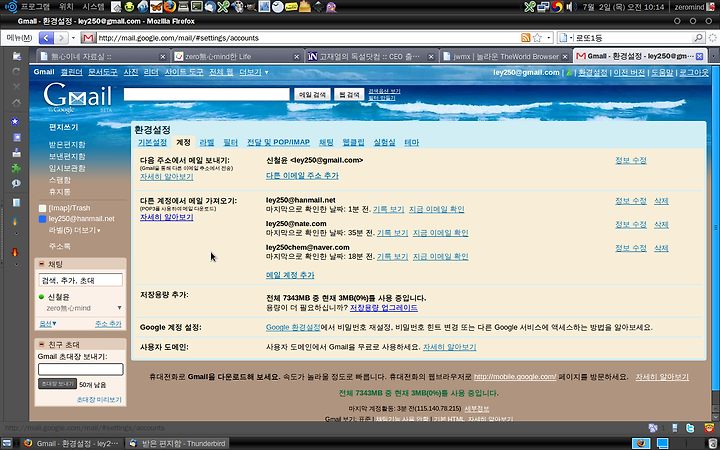Click the 웹 검색 button

coord(349,94)
